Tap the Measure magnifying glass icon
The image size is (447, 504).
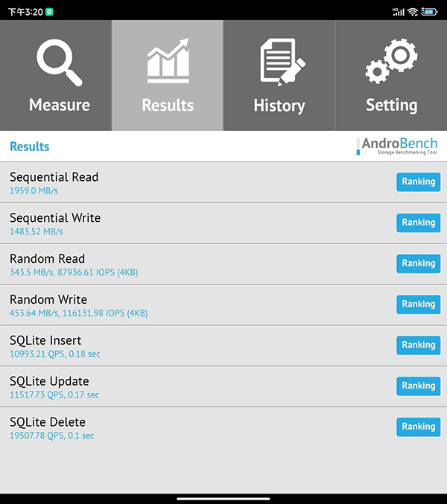coord(59,63)
